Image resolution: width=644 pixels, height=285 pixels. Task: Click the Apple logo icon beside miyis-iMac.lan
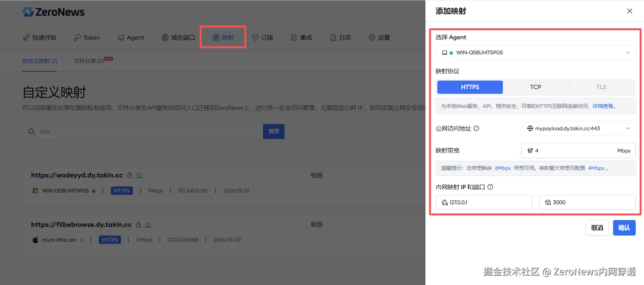coord(35,240)
